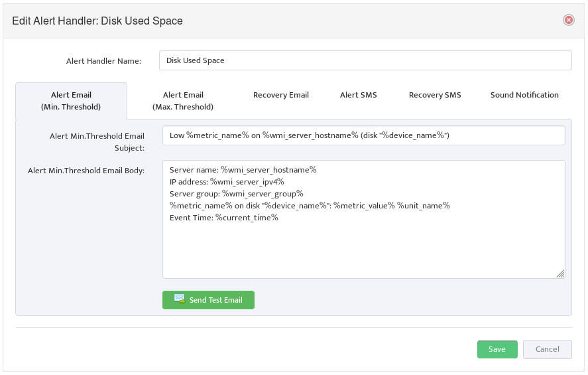Switch to Alert Email (Max. Threshold) tab

coord(183,101)
